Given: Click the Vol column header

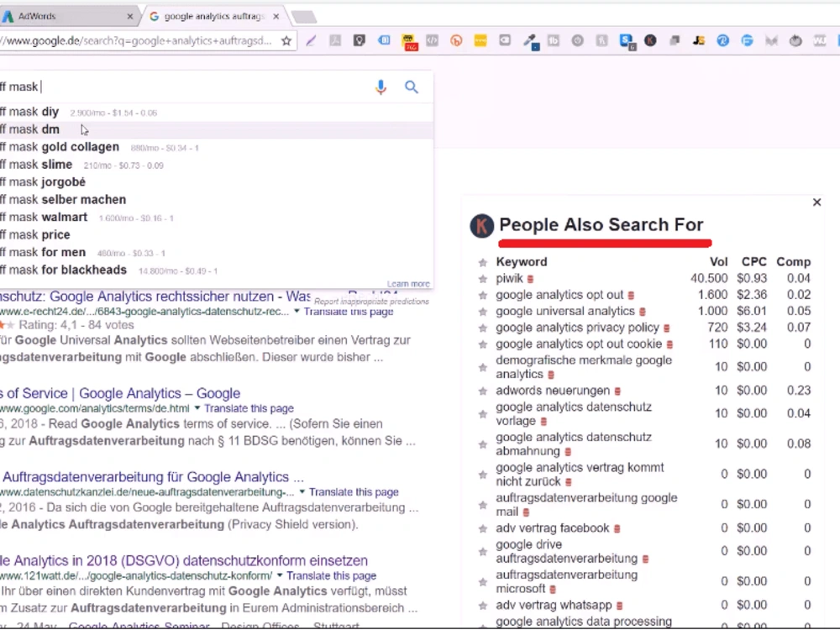Looking at the screenshot, I should click(718, 262).
